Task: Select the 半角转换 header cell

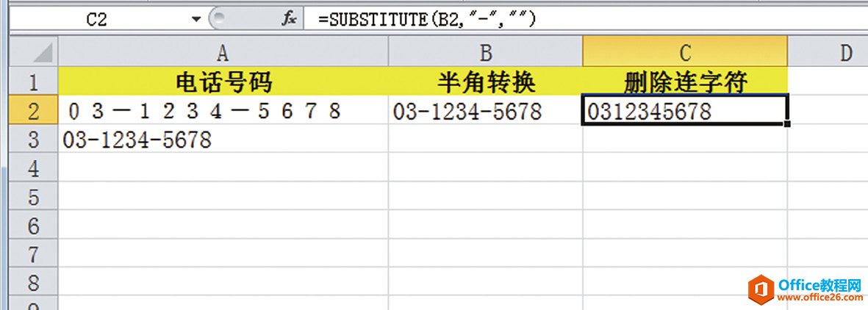Action: pos(485,82)
